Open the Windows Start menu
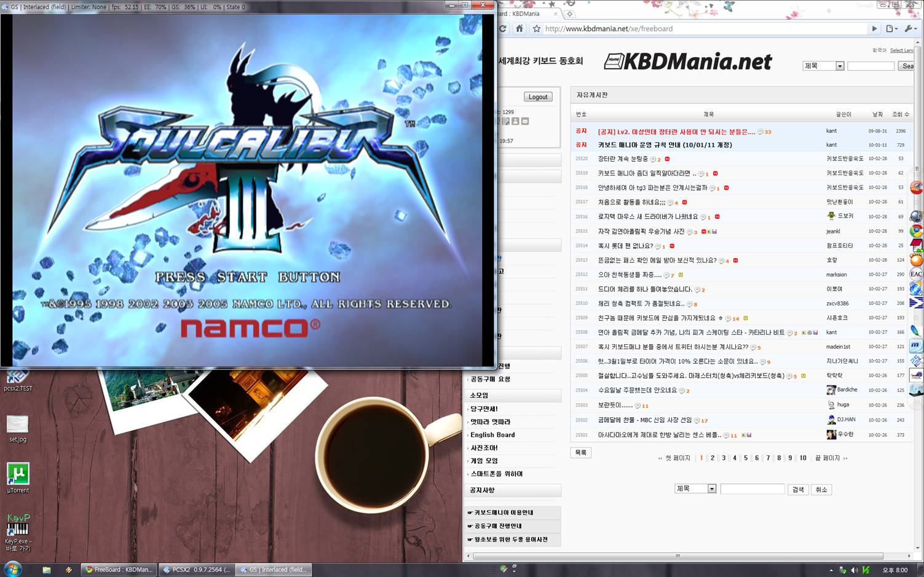 pyautogui.click(x=12, y=569)
